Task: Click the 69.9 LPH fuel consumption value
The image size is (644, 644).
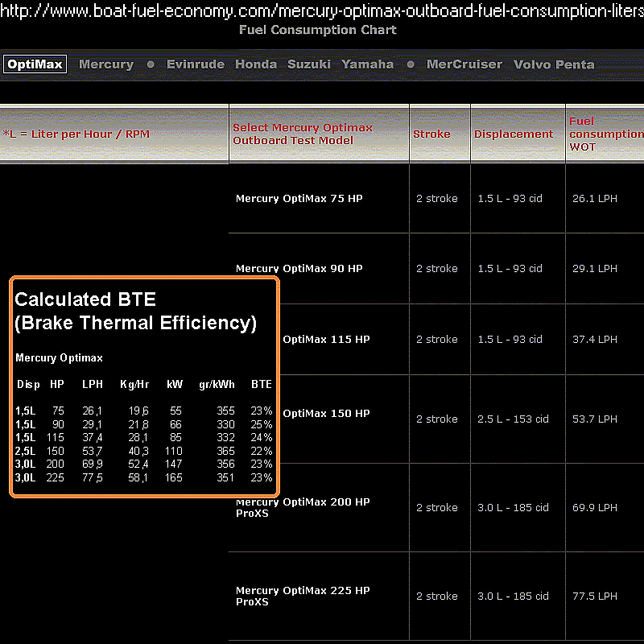Action: point(595,508)
